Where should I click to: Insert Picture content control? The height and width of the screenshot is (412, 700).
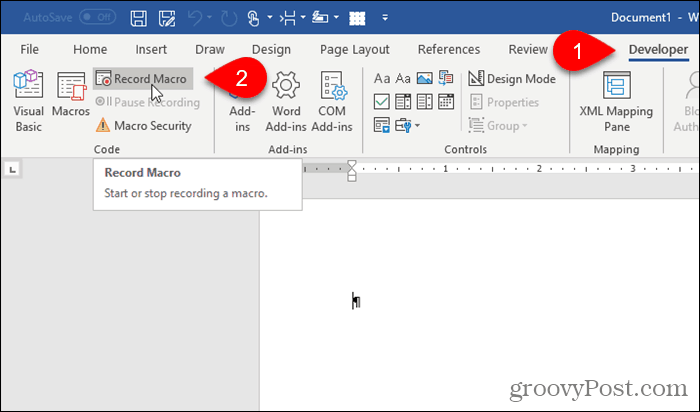tap(424, 79)
